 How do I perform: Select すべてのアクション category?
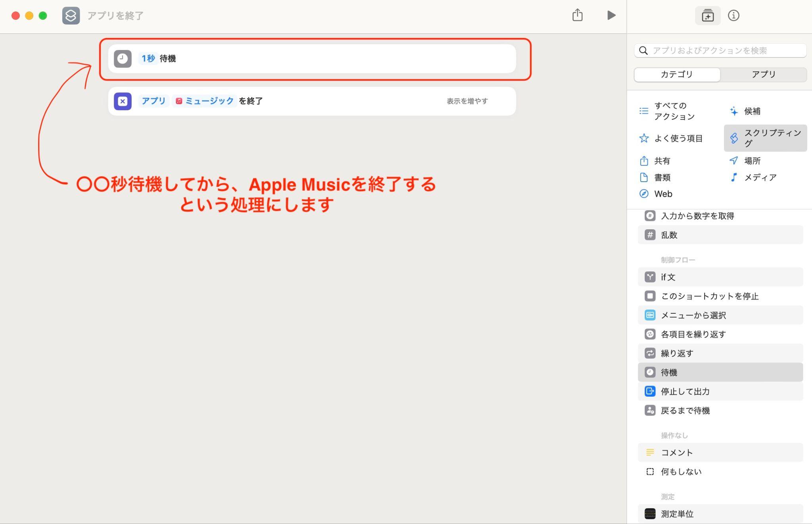[x=675, y=111]
